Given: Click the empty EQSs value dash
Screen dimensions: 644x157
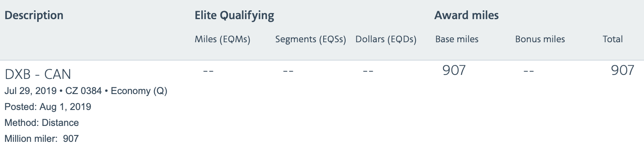Looking at the screenshot, I should click(x=288, y=71).
